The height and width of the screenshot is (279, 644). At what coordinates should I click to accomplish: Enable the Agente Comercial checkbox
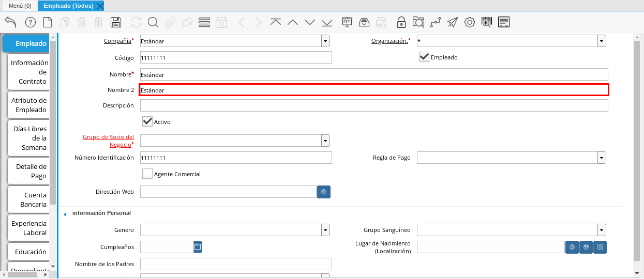[x=147, y=174]
